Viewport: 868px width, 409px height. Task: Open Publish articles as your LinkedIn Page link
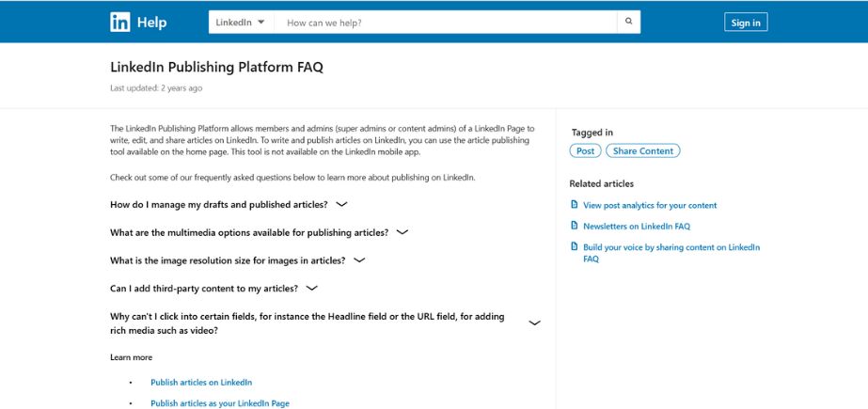pos(220,403)
